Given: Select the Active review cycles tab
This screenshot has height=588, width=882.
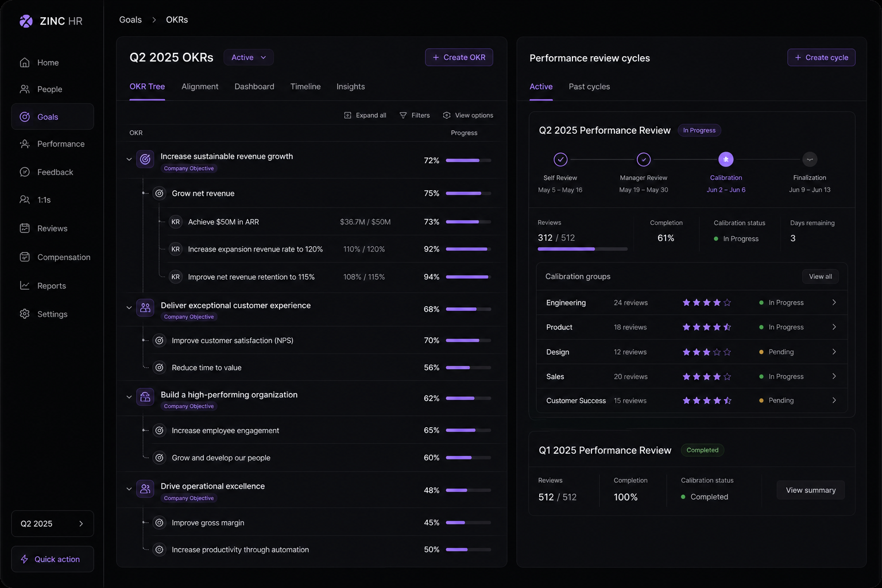Looking at the screenshot, I should coord(541,87).
